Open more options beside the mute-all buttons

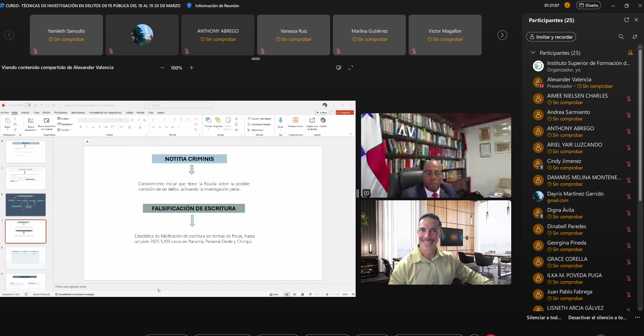[637, 317]
